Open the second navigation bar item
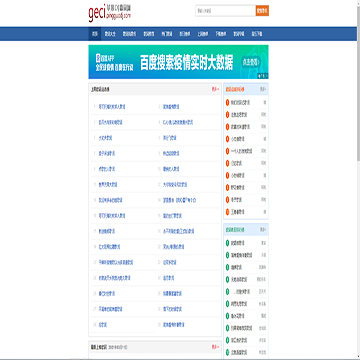360x360 pixels. point(110,34)
